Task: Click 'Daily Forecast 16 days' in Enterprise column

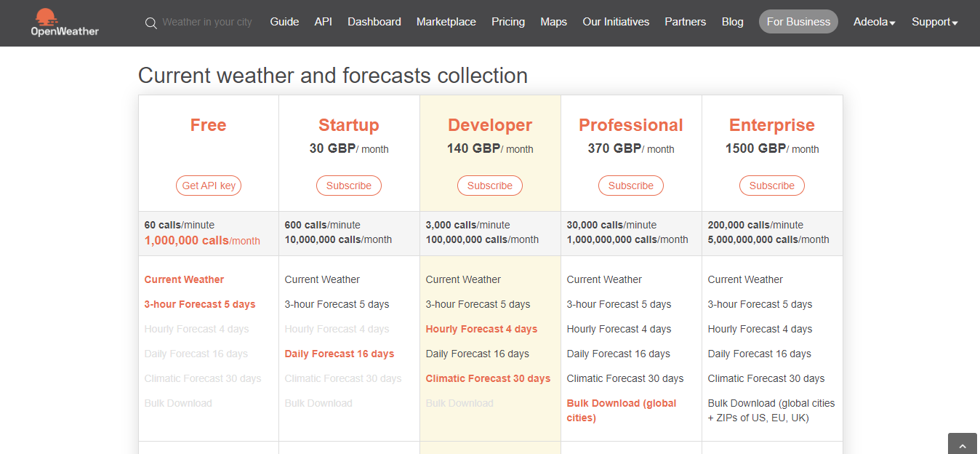Action: pos(760,354)
